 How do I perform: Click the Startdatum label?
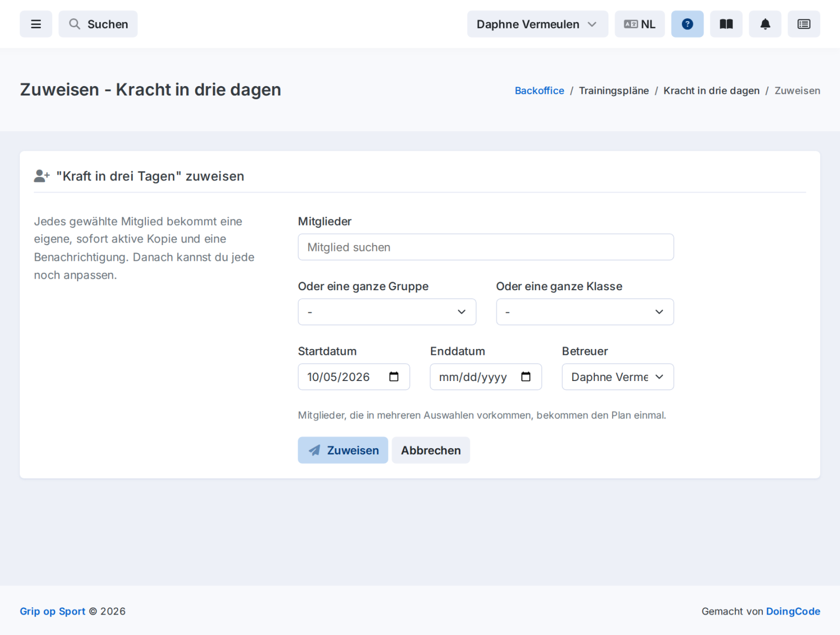tap(327, 352)
